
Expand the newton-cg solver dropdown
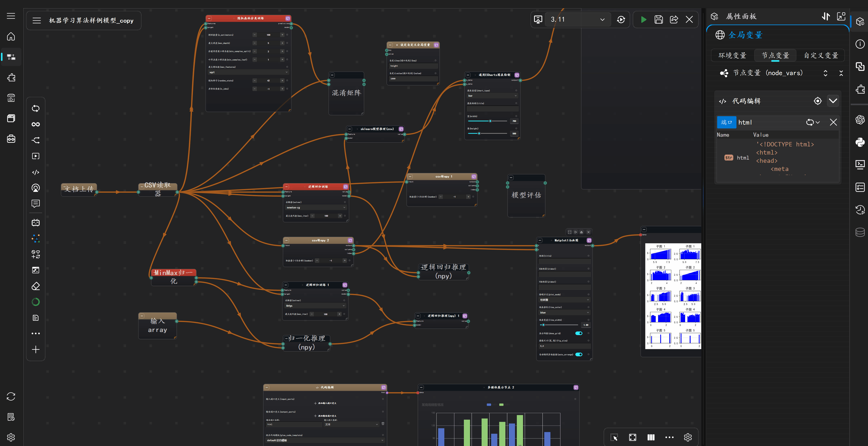315,208
